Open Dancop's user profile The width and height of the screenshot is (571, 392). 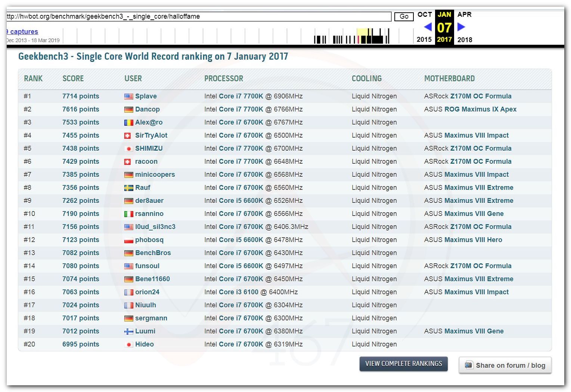point(148,109)
